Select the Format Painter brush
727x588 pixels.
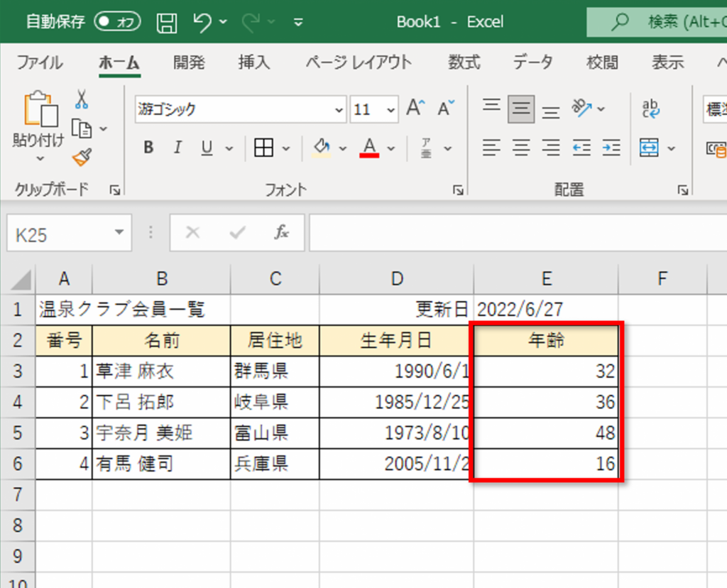coord(82,157)
